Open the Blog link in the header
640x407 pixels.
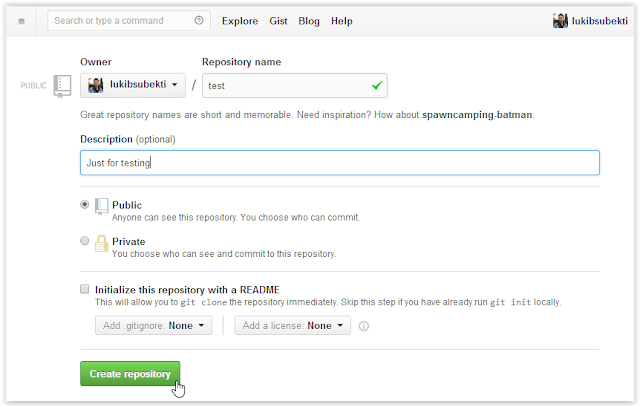pyautogui.click(x=311, y=20)
